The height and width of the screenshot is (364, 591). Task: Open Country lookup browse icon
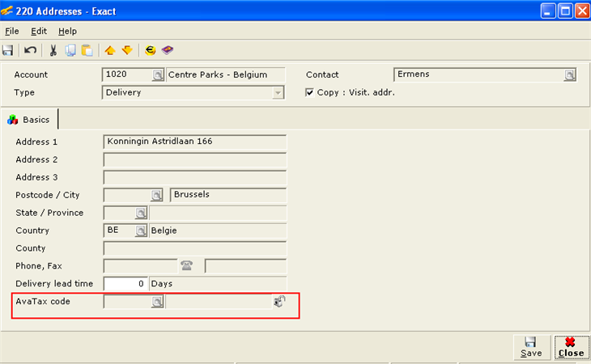pyautogui.click(x=141, y=231)
